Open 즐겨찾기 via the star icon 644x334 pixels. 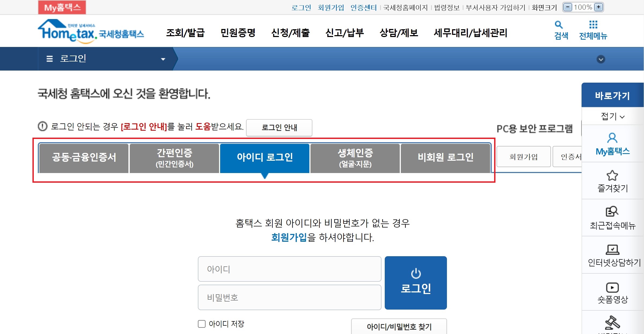(x=612, y=175)
